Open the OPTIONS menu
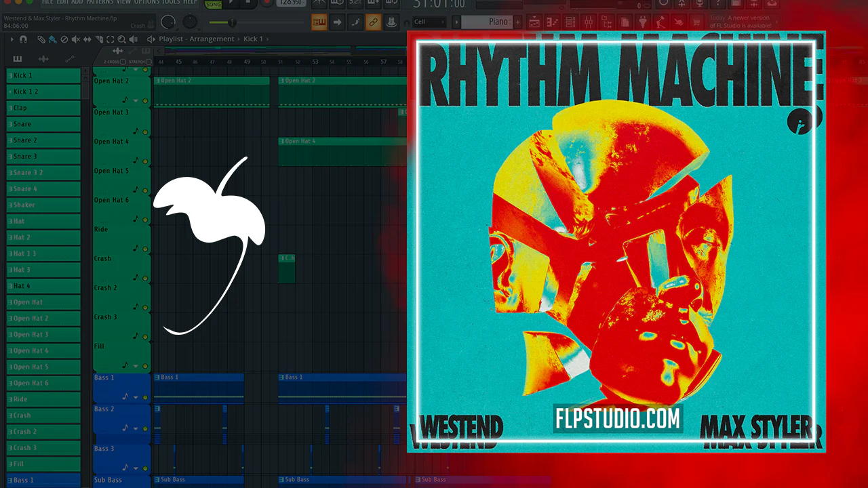 tap(146, 3)
